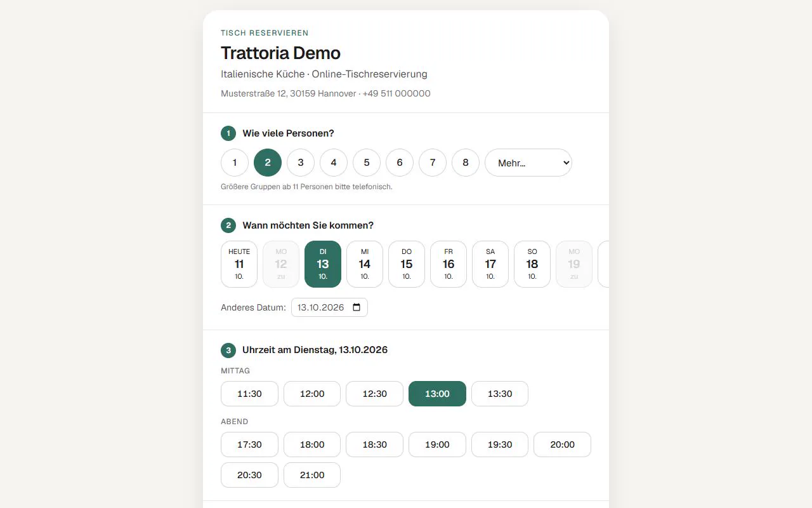Click the address line Musterstraße 12
The width and height of the screenshot is (812, 508).
tap(325, 93)
